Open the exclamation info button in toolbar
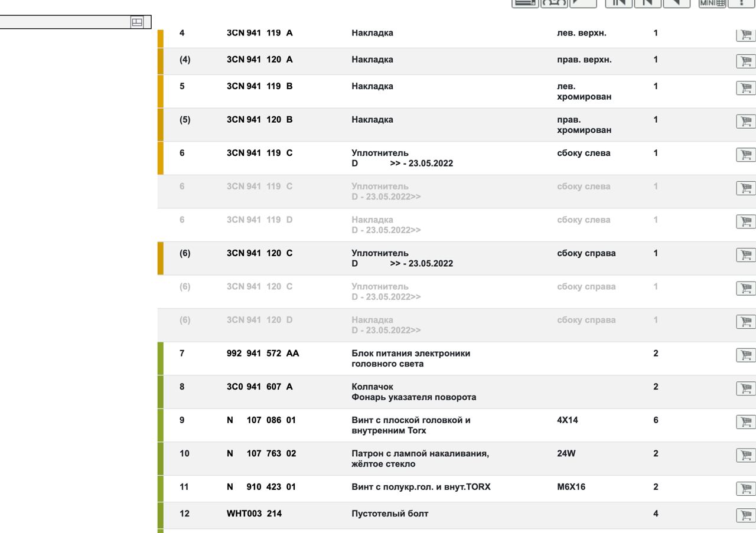Viewport: 756px width, 533px height. (742, 3)
